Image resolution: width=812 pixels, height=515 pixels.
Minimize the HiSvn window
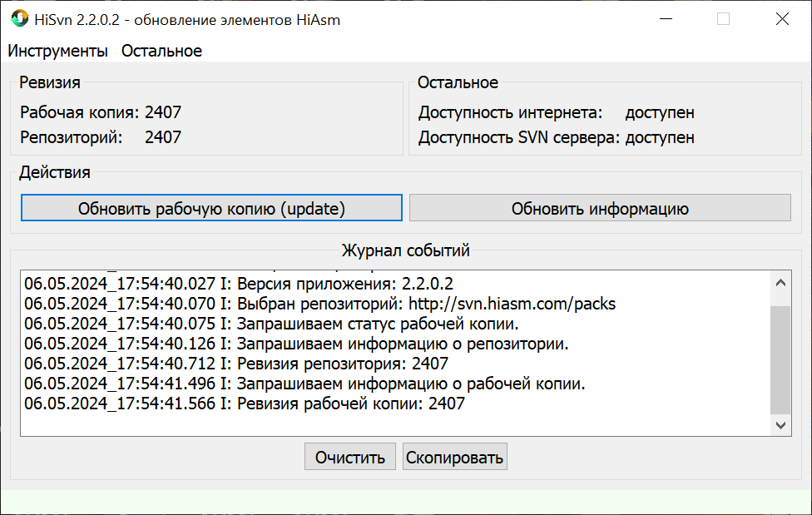point(666,19)
